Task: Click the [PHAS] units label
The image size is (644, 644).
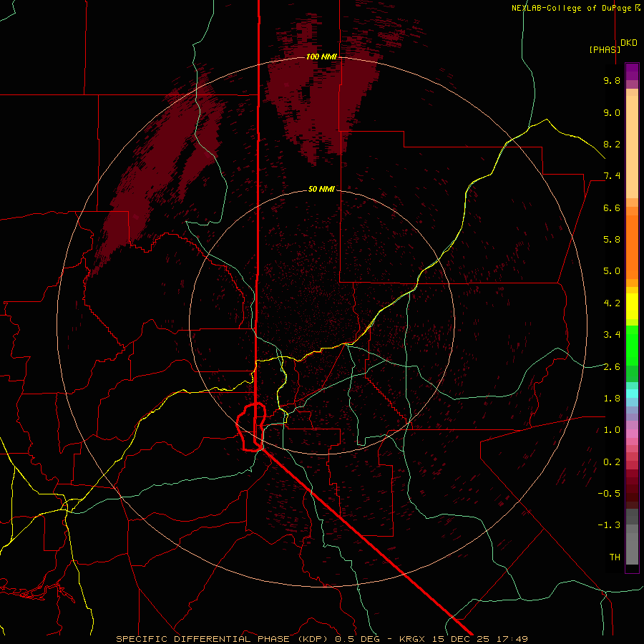Action: 605,49
